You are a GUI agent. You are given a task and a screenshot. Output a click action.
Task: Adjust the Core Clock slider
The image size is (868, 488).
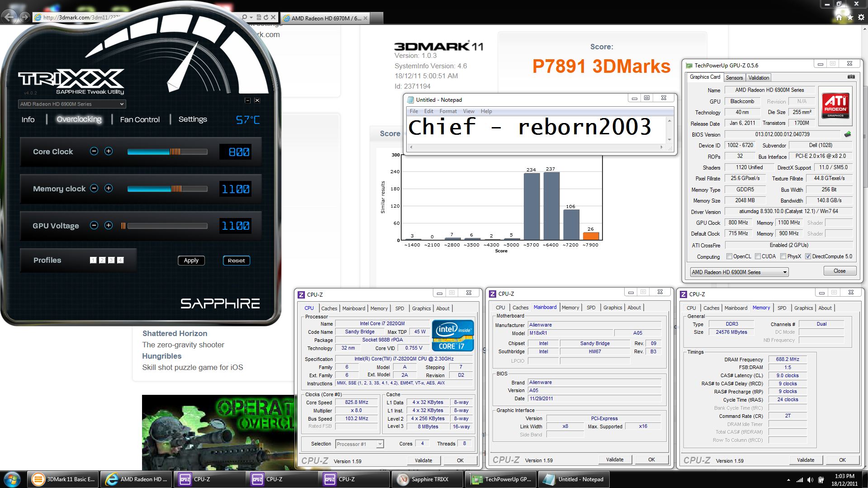[167, 152]
